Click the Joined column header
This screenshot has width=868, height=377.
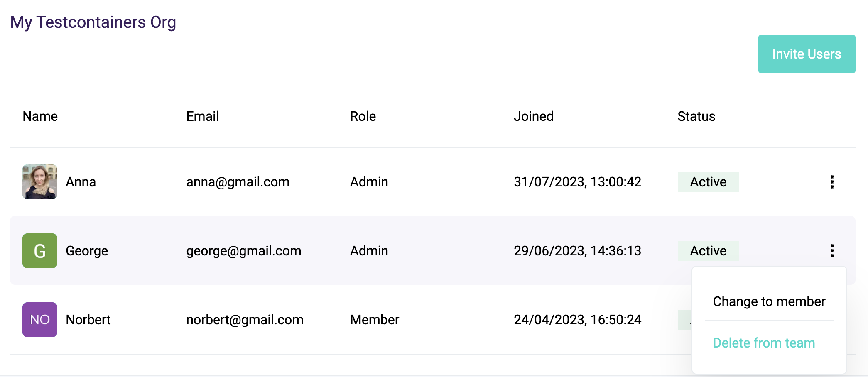coord(534,116)
